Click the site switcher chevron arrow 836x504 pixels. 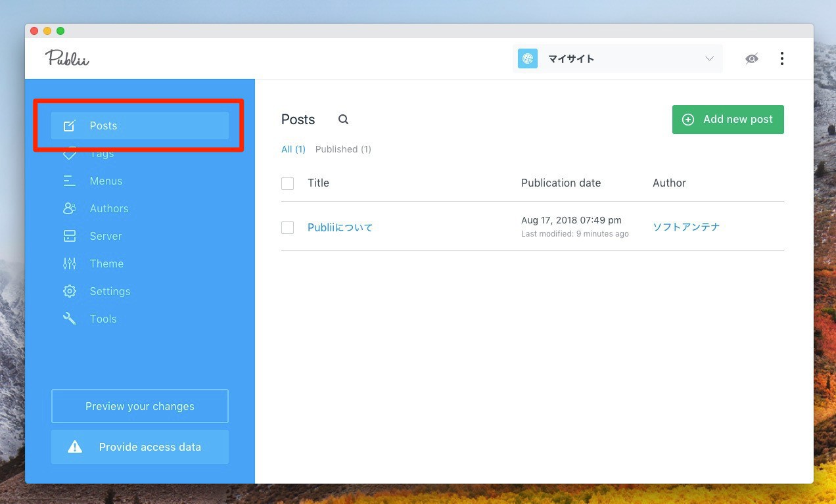point(709,58)
